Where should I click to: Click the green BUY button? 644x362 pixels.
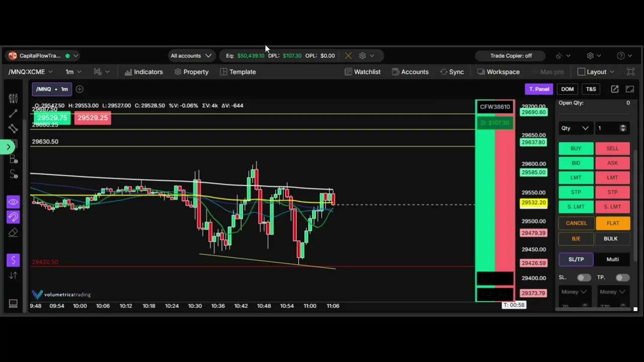[576, 148]
